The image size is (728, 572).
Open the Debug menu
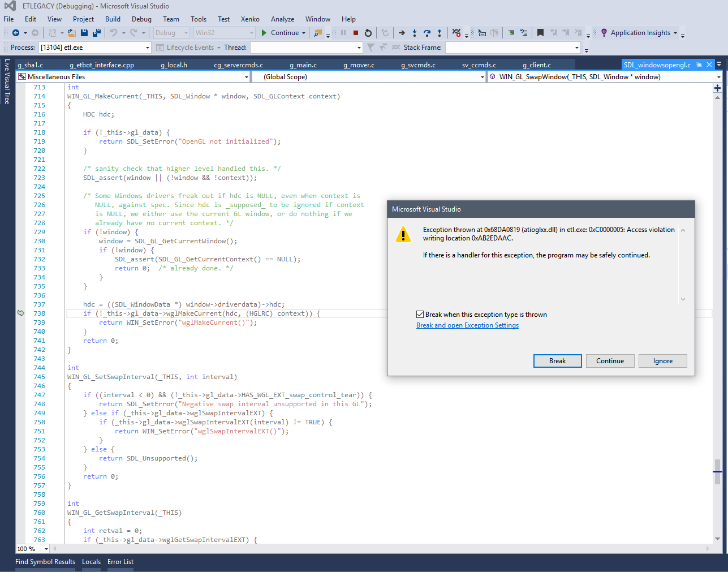click(x=141, y=19)
